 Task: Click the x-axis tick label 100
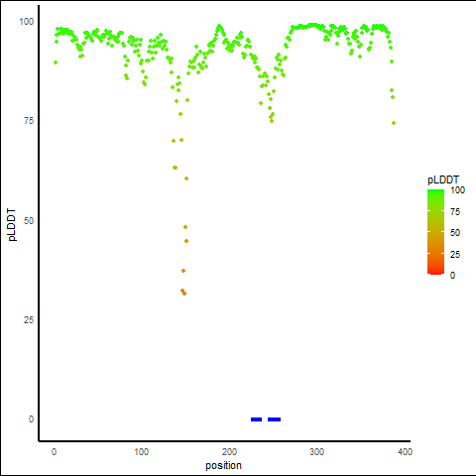(x=141, y=451)
